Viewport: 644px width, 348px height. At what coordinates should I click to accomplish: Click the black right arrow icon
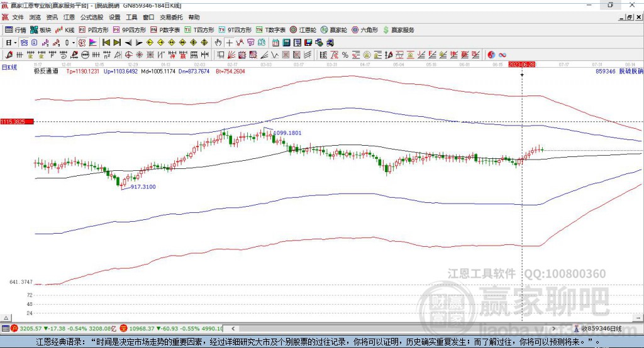(x=139, y=43)
